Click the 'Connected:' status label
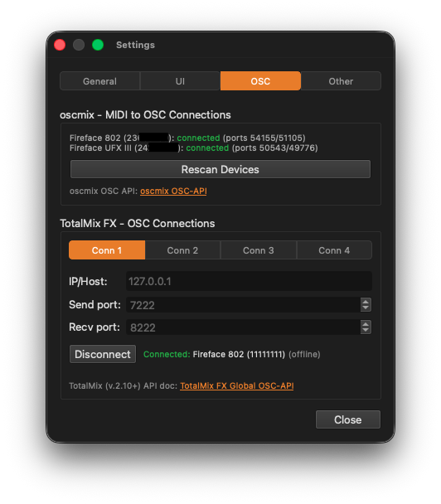 tap(167, 354)
